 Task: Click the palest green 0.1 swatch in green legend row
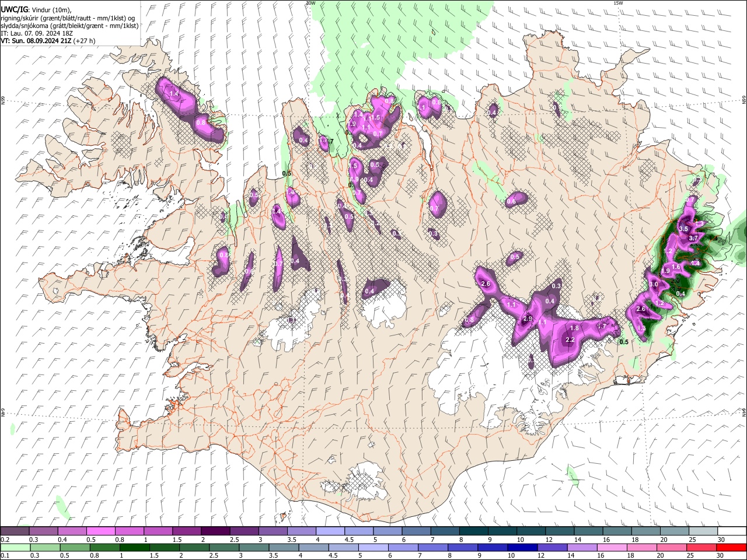[x=16, y=547]
